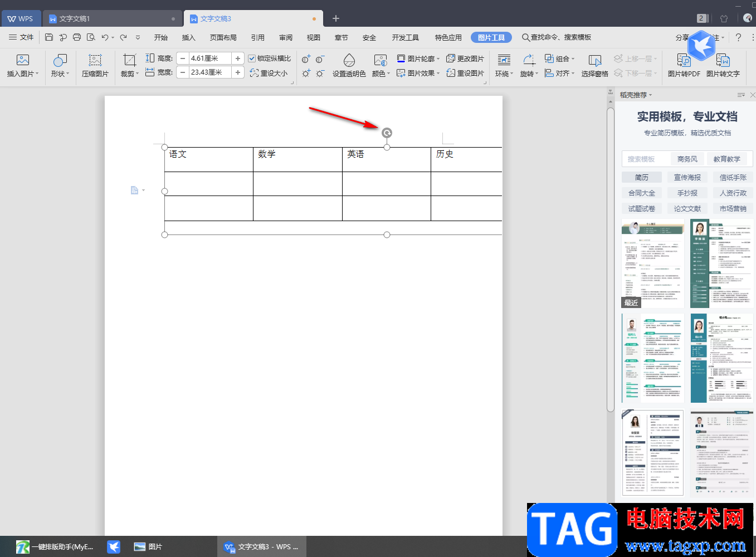This screenshot has width=756, height=557.
Task: Click the vertical scrollbar of the document
Action: pos(611,260)
